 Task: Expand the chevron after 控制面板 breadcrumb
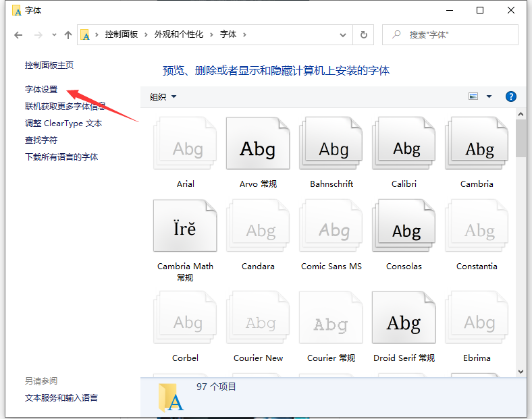[x=146, y=34]
